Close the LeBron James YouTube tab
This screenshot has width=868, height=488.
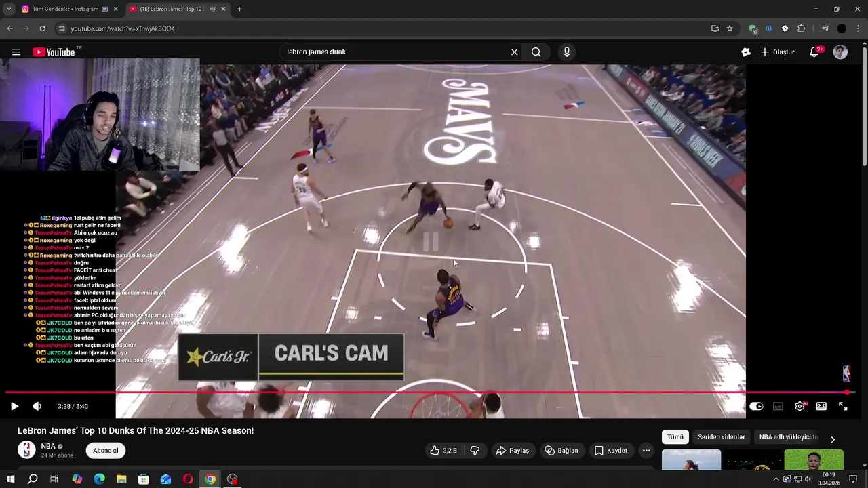pyautogui.click(x=223, y=9)
